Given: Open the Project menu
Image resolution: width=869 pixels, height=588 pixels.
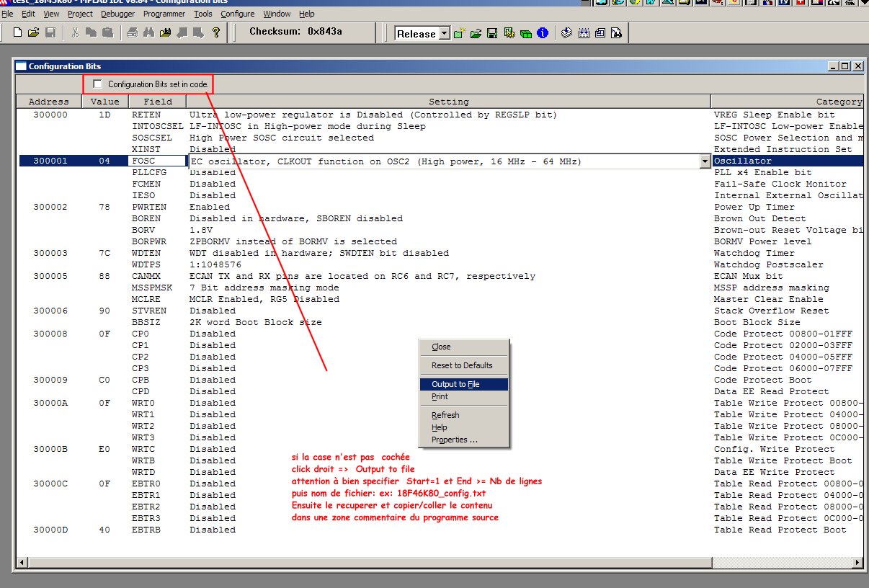Looking at the screenshot, I should (80, 14).
